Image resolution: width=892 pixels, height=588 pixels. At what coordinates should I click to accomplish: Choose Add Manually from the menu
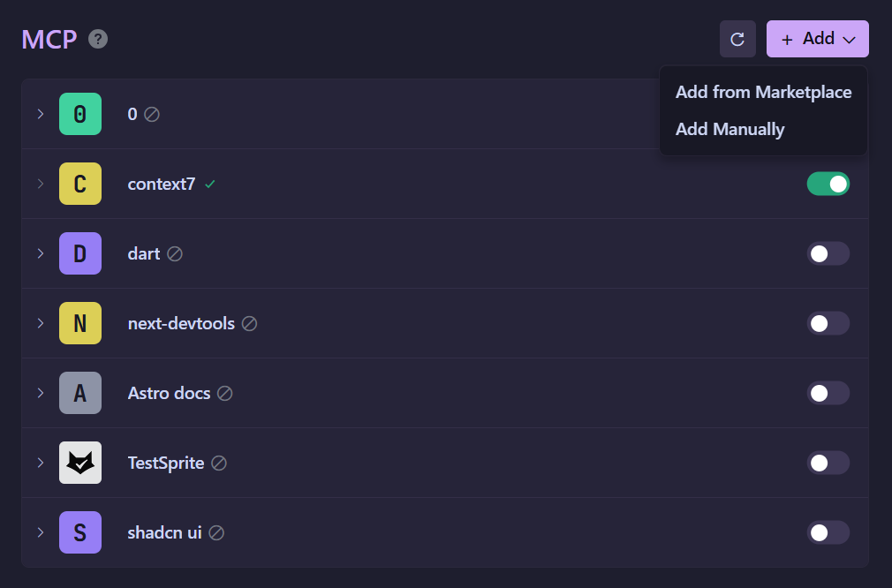coord(729,129)
